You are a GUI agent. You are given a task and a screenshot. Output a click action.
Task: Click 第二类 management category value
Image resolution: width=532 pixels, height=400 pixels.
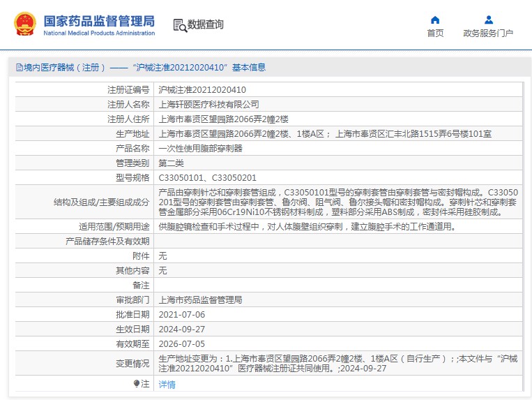[171, 163]
